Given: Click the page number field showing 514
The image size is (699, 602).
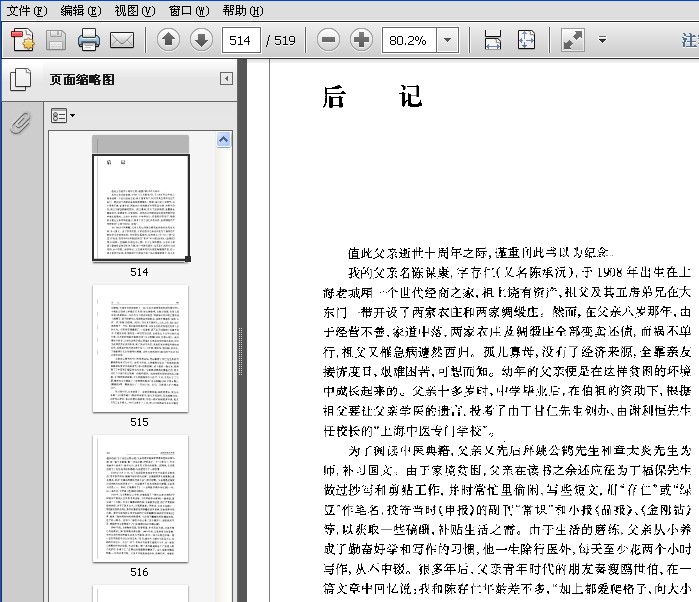Looking at the screenshot, I should [x=241, y=41].
